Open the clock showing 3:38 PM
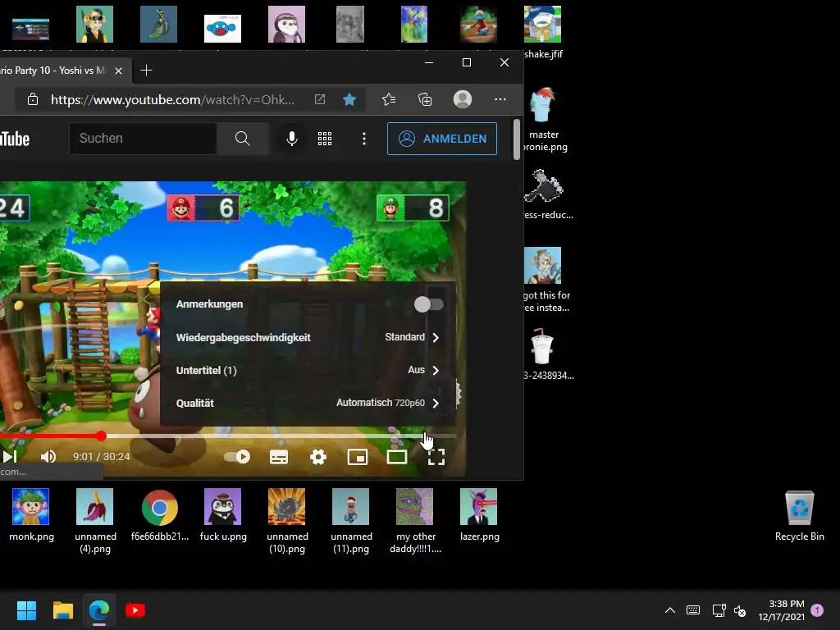The image size is (840, 630). [782, 610]
